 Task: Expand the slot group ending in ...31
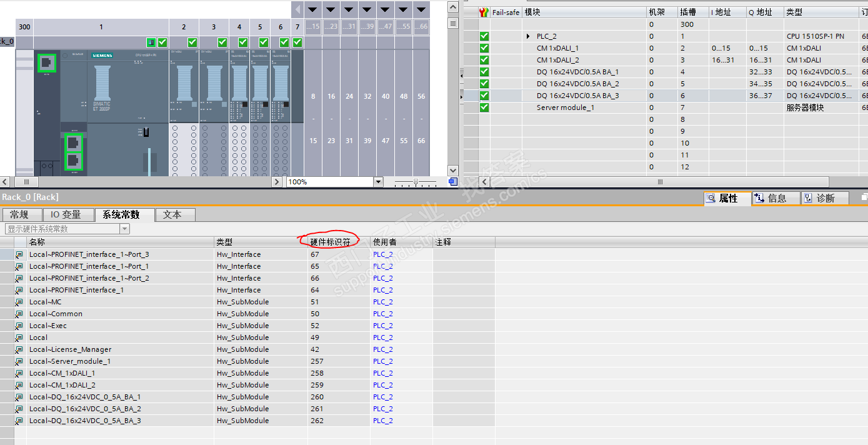349,9
